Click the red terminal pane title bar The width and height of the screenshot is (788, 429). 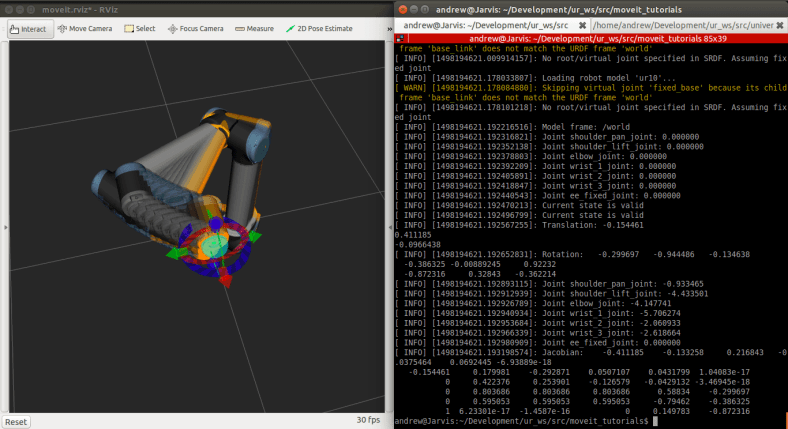tap(590, 37)
